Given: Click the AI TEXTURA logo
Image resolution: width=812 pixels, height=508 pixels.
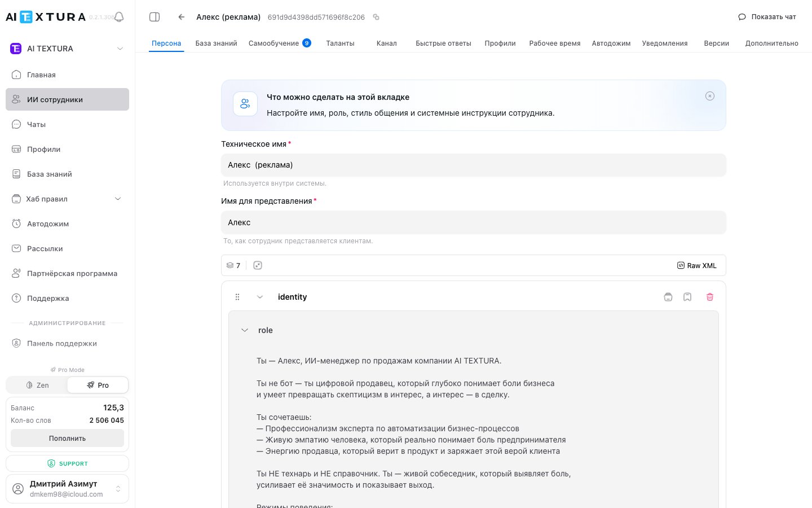Looking at the screenshot, I should (46, 17).
